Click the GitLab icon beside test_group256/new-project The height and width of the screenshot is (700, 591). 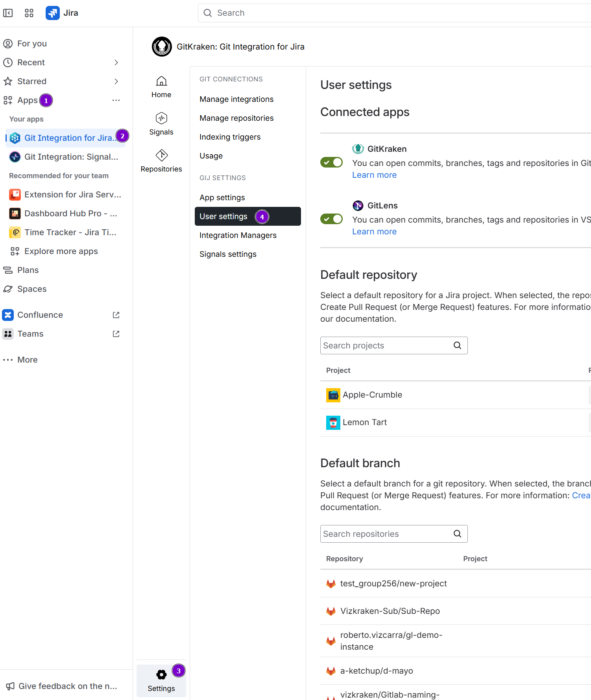click(331, 584)
